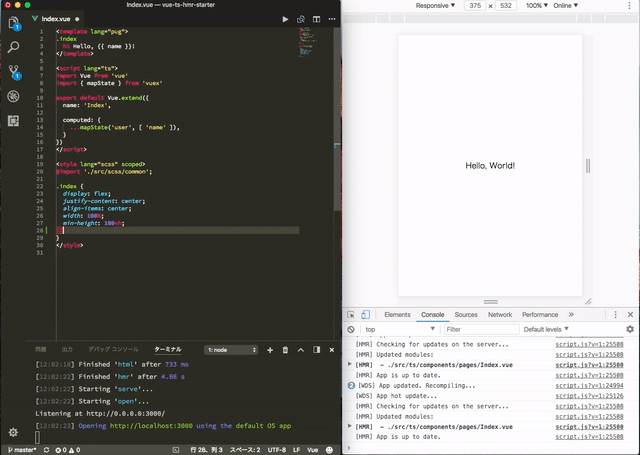
Task: Close DevTools with the X icon
Action: click(x=630, y=315)
